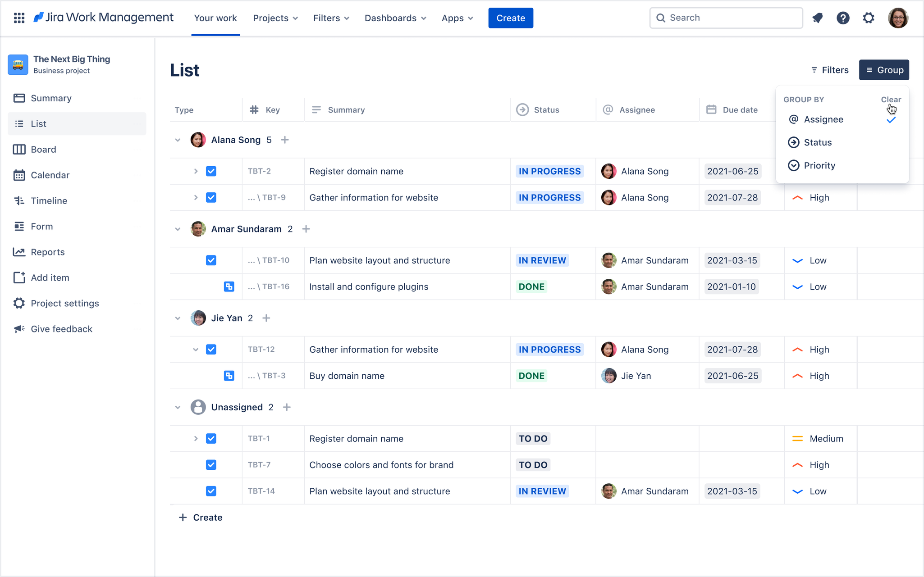Expand the TBT-1 row children
The height and width of the screenshot is (577, 924).
196,439
